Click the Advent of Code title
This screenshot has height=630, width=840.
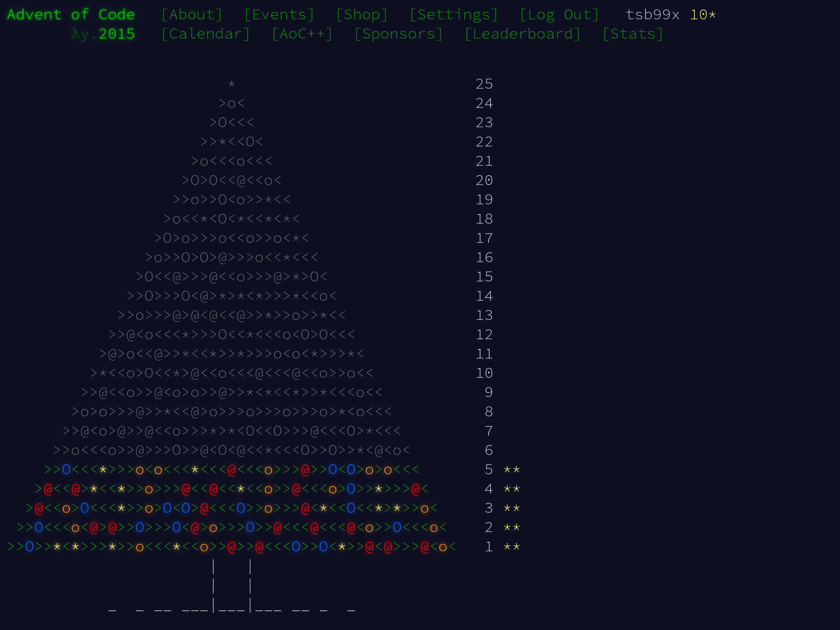coord(71,14)
